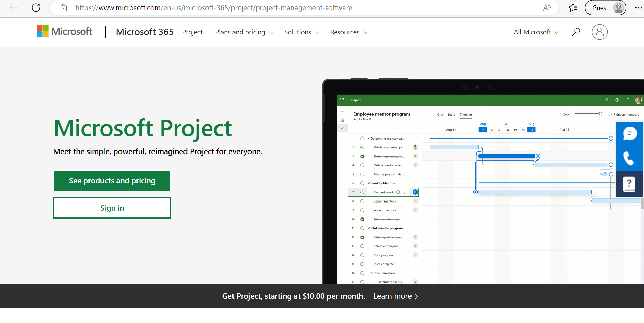Toggle completion circle for Accept mentors
The width and height of the screenshot is (644, 323).
coord(363,210)
